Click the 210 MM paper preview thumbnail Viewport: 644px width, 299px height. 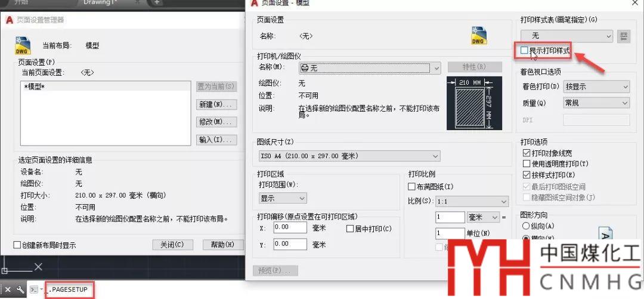coord(474,103)
